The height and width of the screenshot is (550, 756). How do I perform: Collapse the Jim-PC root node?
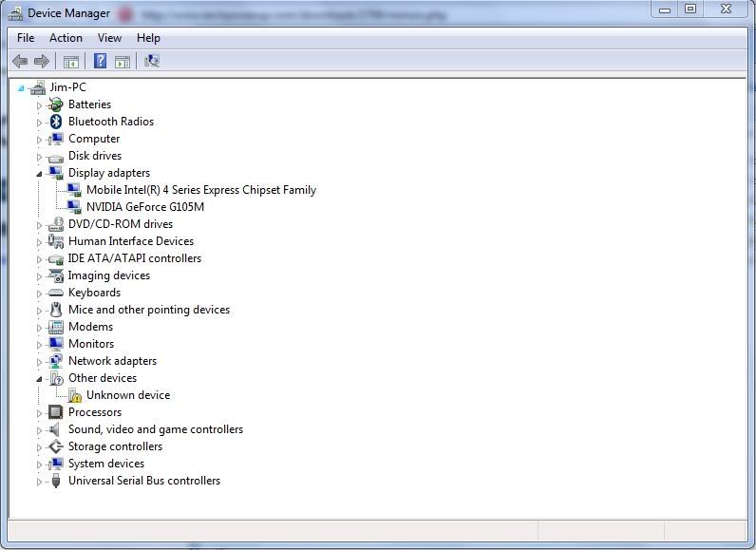pos(21,88)
